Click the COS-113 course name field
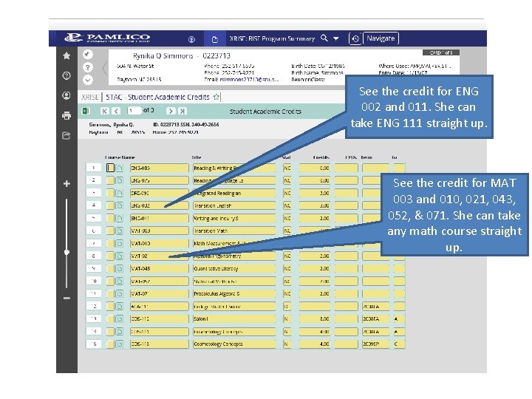This screenshot has width=532, height=399. 159,344
